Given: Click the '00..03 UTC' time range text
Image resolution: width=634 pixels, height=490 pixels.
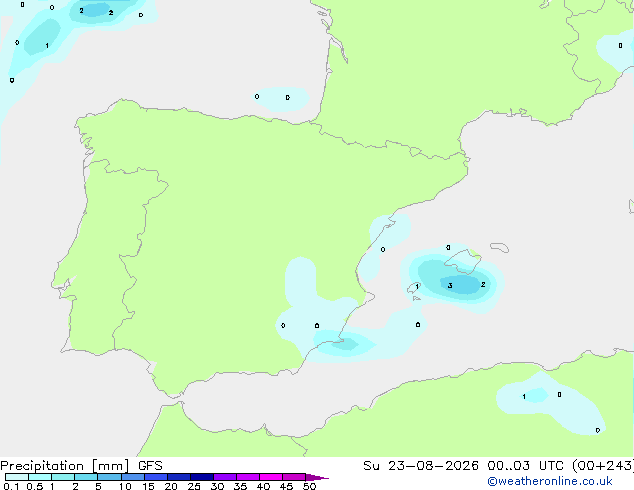Looking at the screenshot, I should [525, 466].
